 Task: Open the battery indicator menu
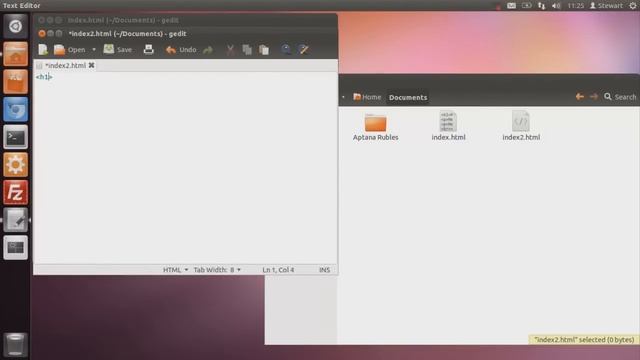[527, 6]
